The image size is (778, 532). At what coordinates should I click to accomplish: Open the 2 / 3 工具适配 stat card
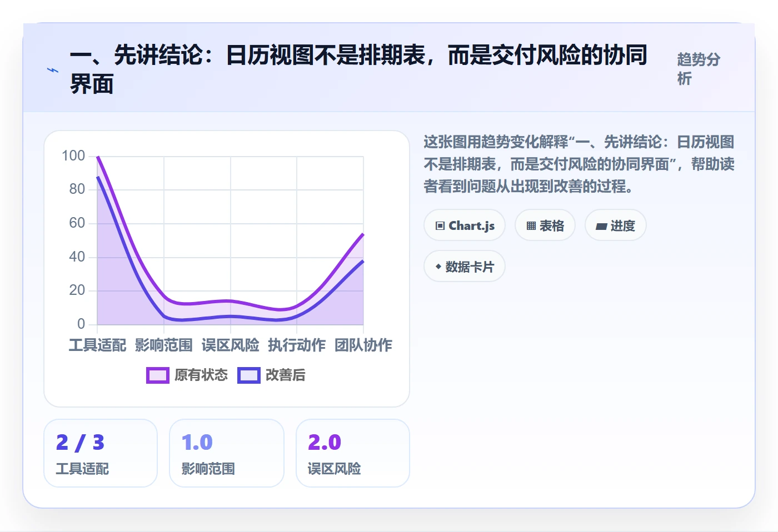[x=101, y=453]
